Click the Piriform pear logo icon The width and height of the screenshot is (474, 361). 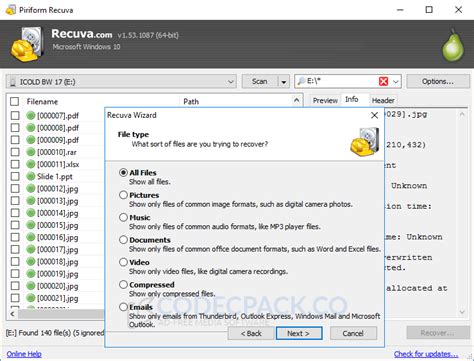(453, 45)
